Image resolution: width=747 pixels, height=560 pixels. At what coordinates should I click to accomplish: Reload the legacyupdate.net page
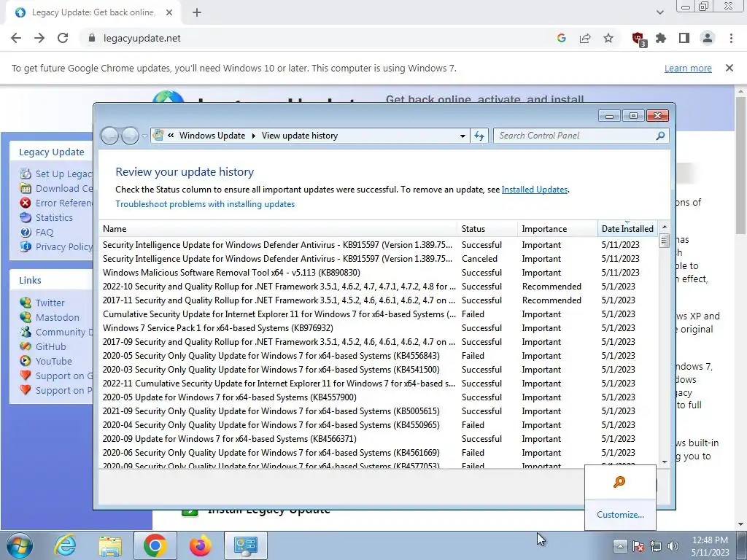[x=63, y=38]
